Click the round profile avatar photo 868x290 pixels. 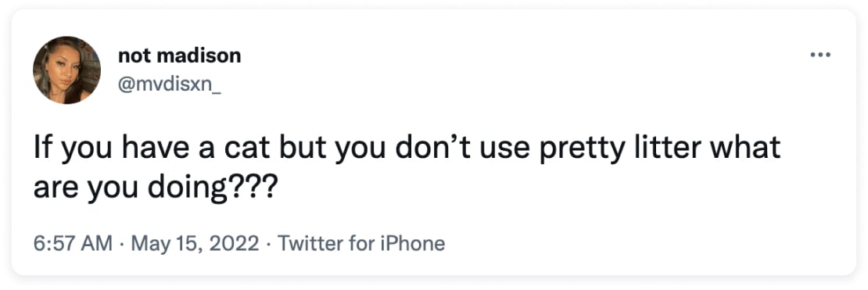click(67, 70)
